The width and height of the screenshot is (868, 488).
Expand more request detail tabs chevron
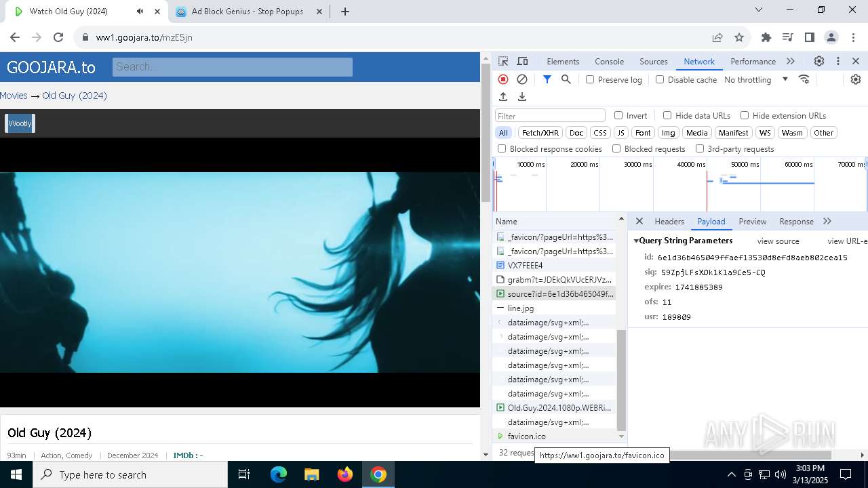click(x=827, y=221)
